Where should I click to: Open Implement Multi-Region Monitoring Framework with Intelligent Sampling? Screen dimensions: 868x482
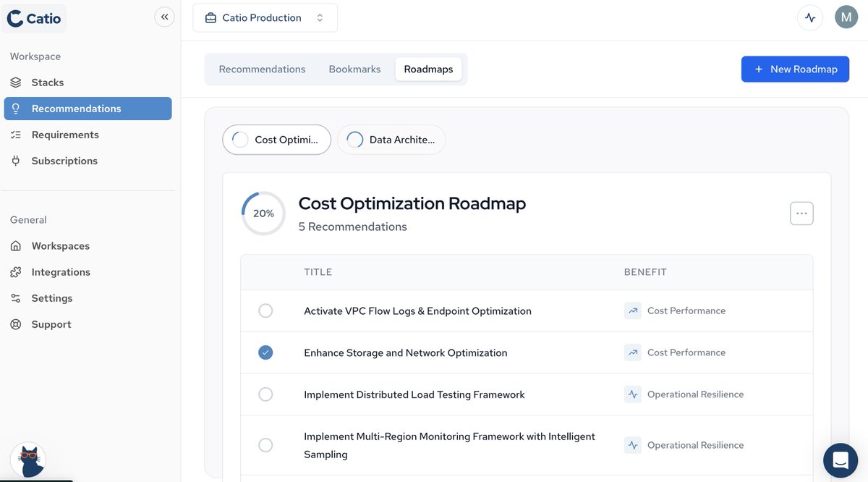[449, 446]
